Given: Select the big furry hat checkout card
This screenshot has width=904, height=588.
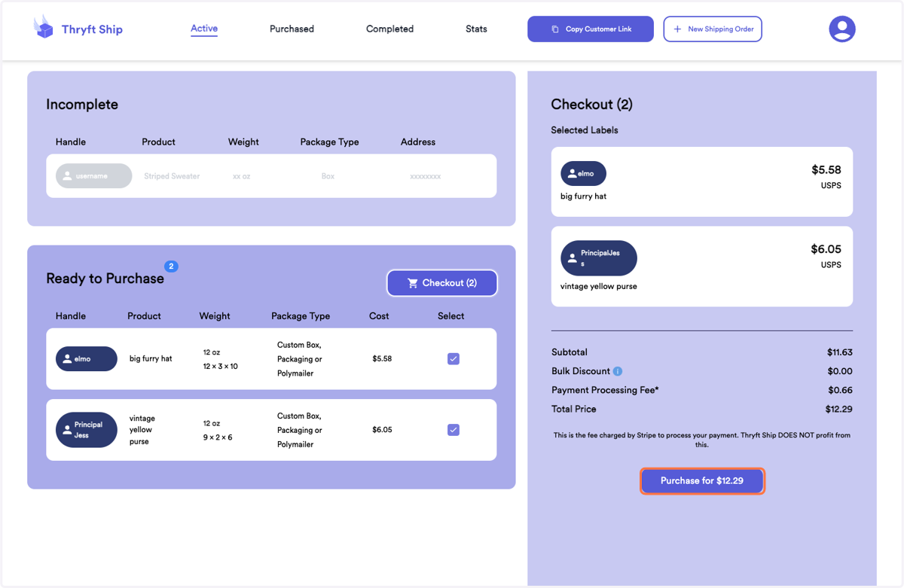Looking at the screenshot, I should click(702, 181).
